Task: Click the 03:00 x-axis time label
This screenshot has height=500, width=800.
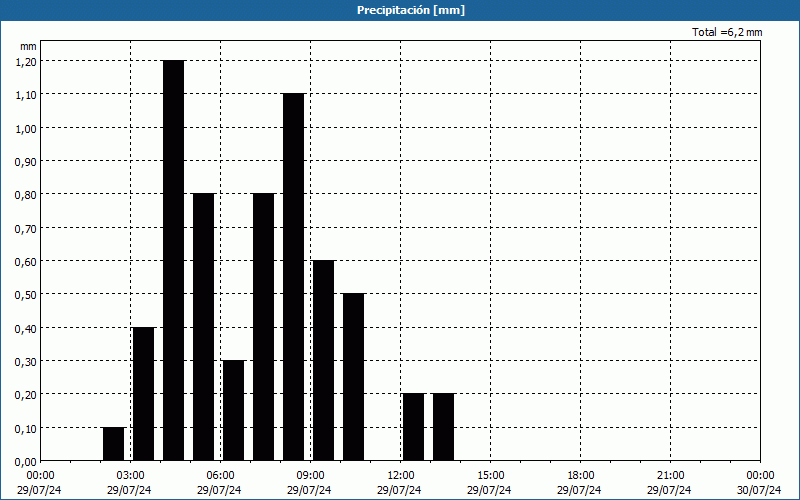Action: [x=130, y=476]
